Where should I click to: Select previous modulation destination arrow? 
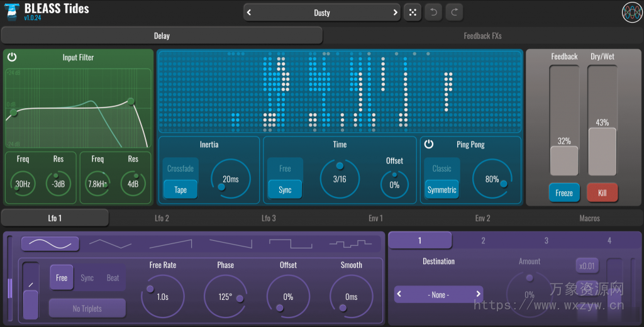pos(399,294)
